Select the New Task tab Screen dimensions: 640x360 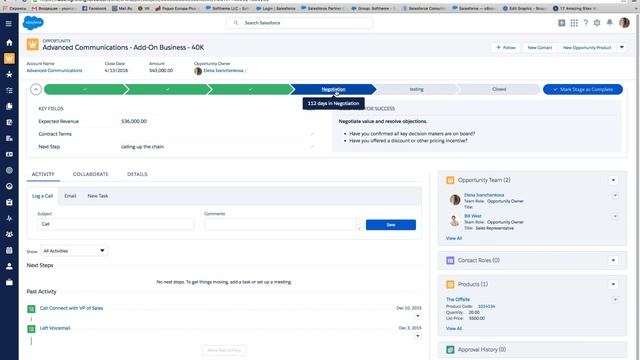(98, 196)
